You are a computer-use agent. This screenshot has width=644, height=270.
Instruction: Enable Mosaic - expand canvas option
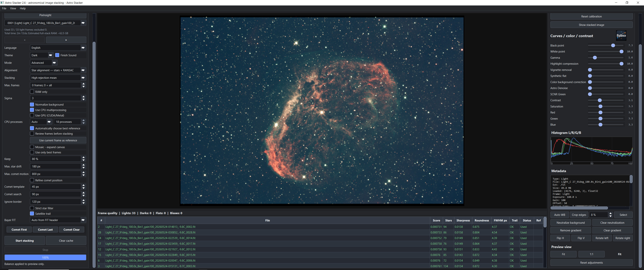pyautogui.click(x=32, y=147)
